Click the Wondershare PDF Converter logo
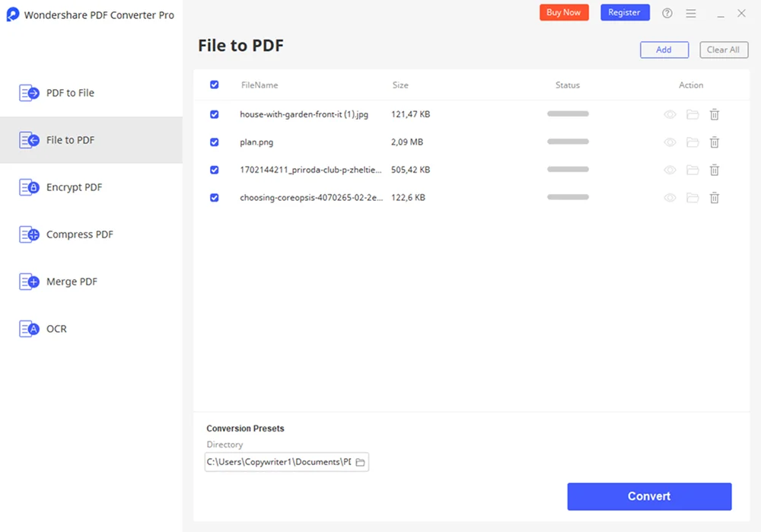This screenshot has width=761, height=532. (13, 14)
